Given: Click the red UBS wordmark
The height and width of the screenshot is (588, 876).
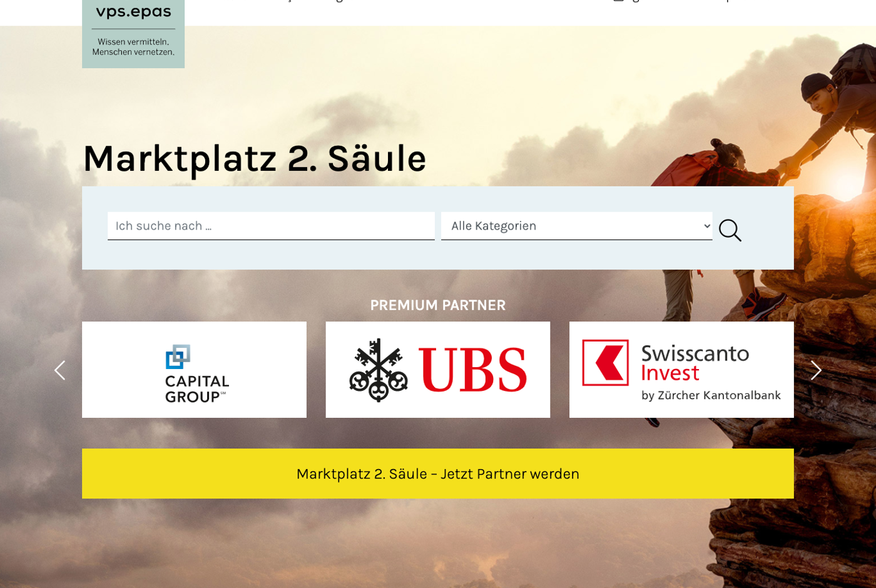Looking at the screenshot, I should tap(472, 370).
